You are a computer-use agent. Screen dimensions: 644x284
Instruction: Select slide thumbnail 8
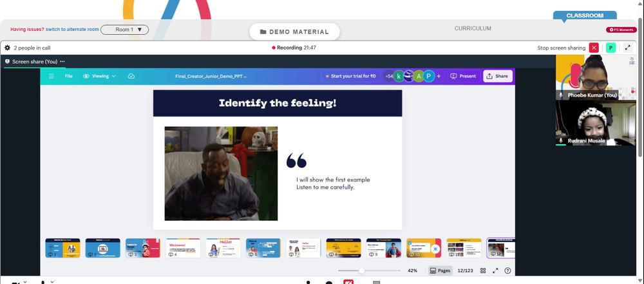tap(344, 248)
